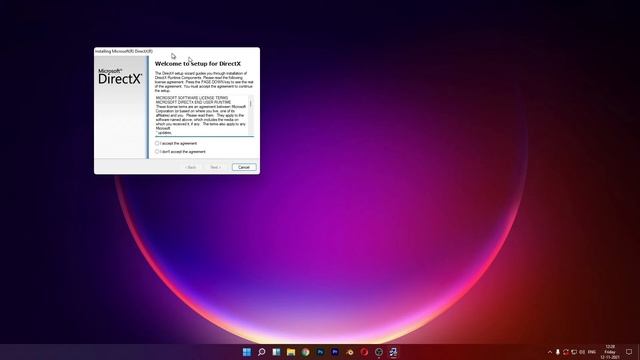Open the red Opera browser taskbar icon
Viewport: 640px width, 360px height.
point(364,352)
